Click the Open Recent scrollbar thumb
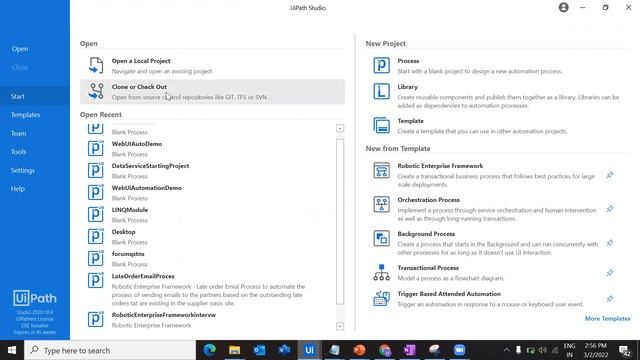 point(340,222)
